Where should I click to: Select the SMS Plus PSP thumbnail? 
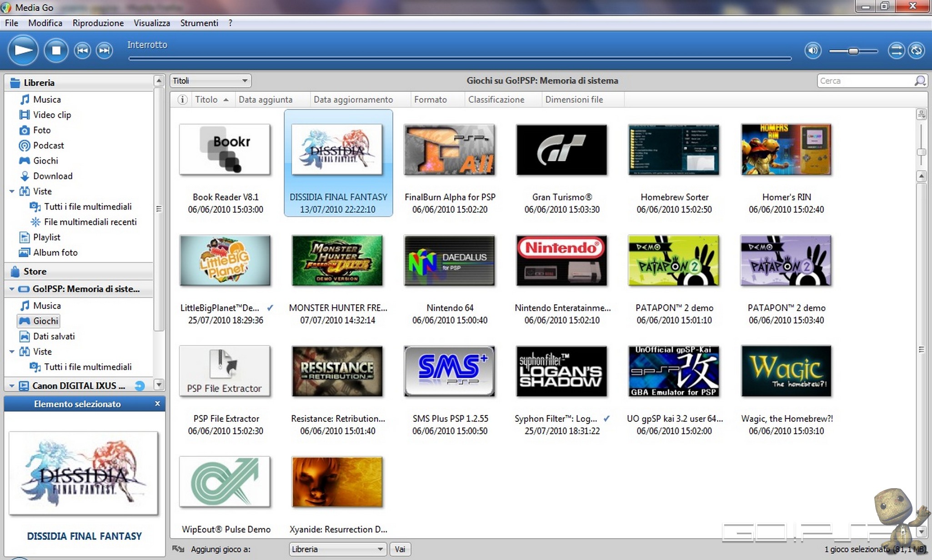(450, 371)
